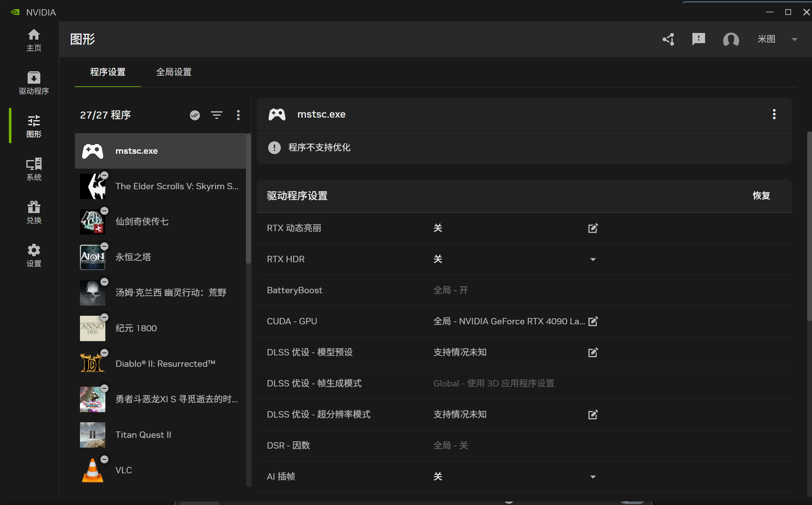Click the Aion game thumbnail
Image resolution: width=812 pixels, height=505 pixels.
[93, 257]
